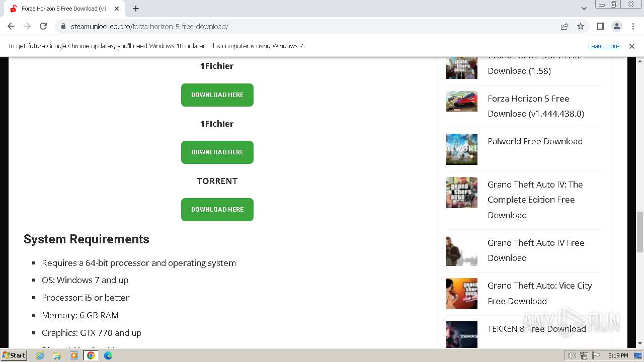Click the TEKKEN 8 thumbnail
This screenshot has width=644, height=362.
461,334
